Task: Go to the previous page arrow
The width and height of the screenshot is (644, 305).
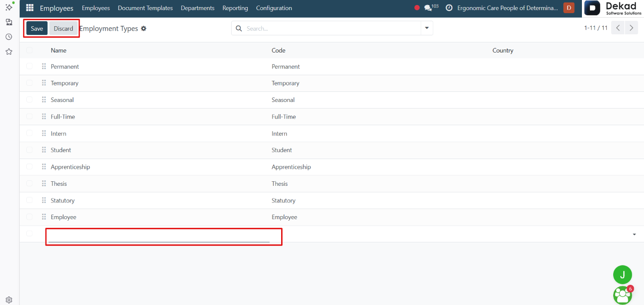Action: pos(618,28)
